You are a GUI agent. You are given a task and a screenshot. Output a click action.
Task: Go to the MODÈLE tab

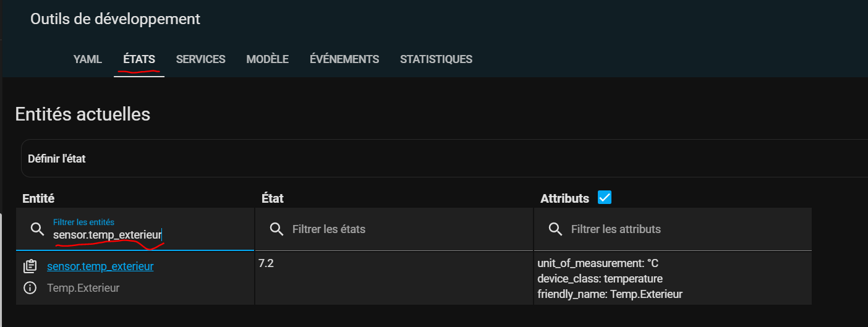click(267, 59)
